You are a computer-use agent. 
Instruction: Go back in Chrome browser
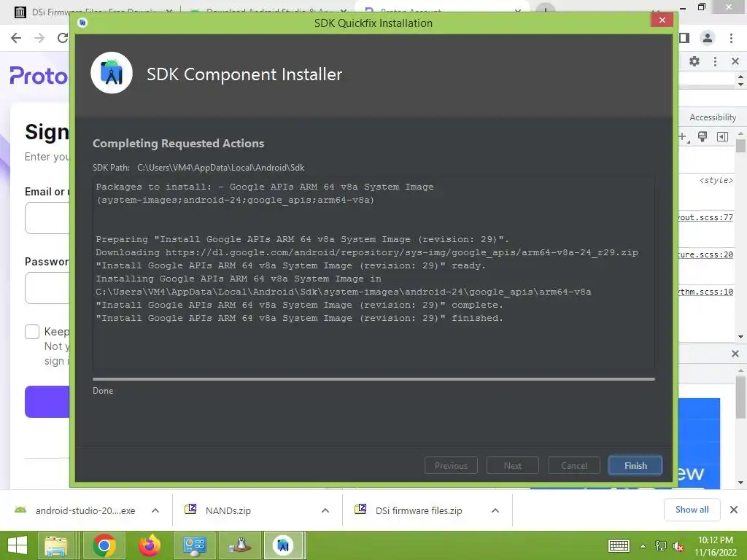(x=16, y=38)
